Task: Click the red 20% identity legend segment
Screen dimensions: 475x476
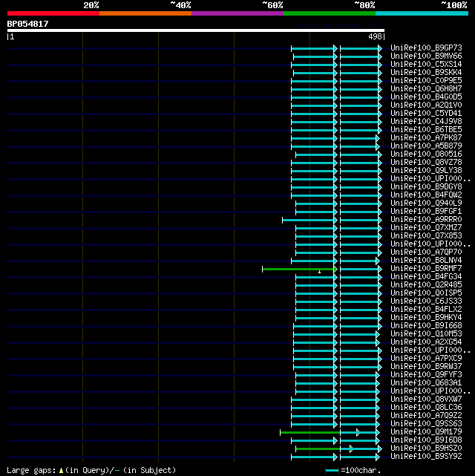Action: pos(53,13)
